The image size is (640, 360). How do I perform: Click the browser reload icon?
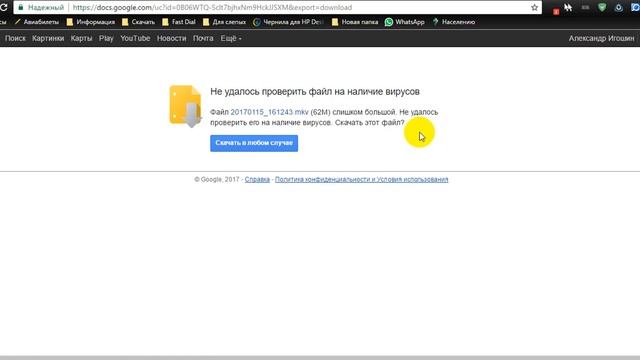click(x=4, y=7)
